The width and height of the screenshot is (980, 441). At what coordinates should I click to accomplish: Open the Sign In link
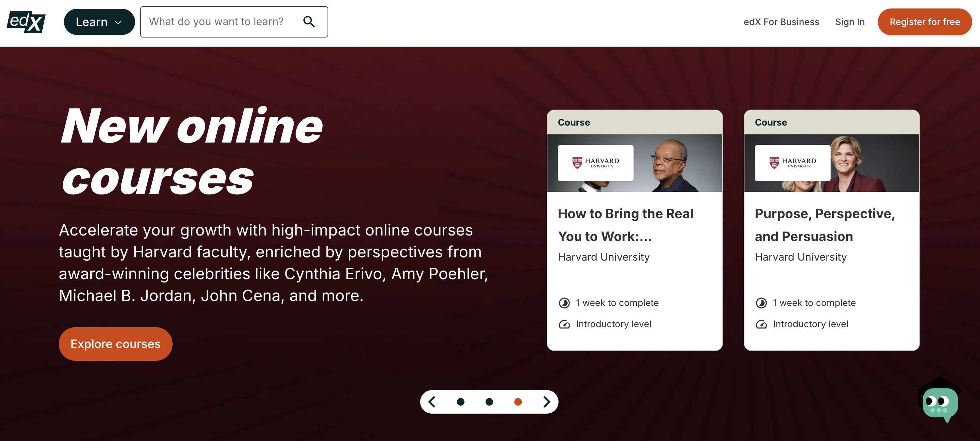point(850,22)
